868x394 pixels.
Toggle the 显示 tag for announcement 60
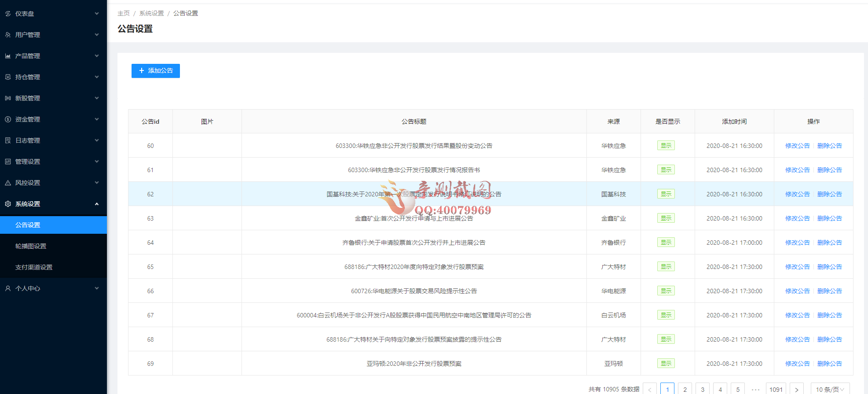pos(666,146)
